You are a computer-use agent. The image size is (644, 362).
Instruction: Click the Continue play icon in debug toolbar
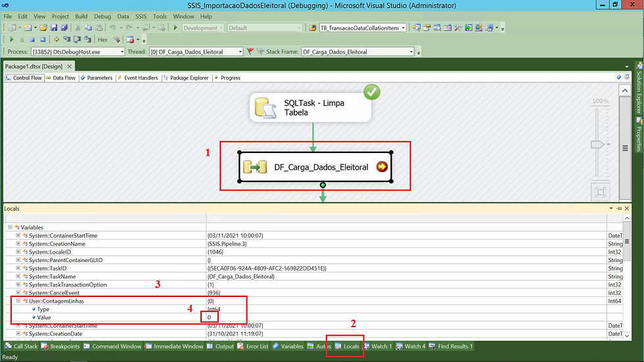pyautogui.click(x=12, y=39)
